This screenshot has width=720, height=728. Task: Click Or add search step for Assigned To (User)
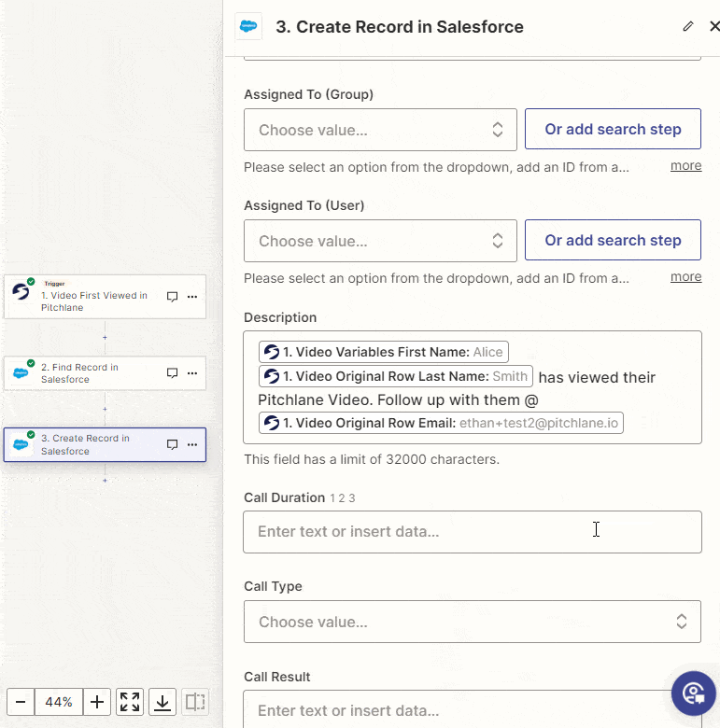[613, 240]
